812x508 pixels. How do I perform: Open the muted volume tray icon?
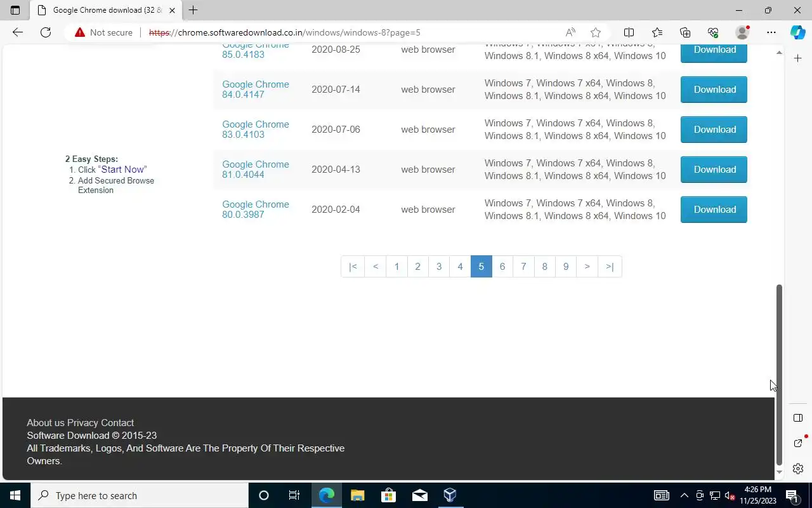tap(730, 495)
